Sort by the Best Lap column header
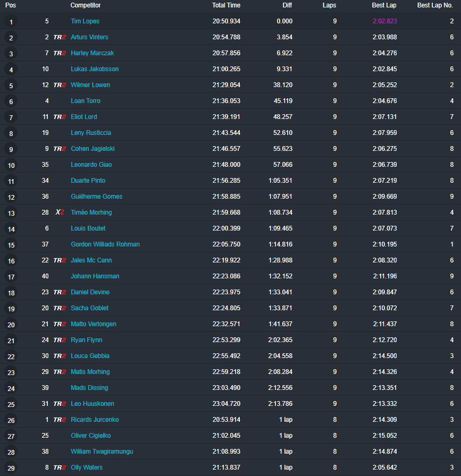This screenshot has height=476, width=461. (x=384, y=5)
